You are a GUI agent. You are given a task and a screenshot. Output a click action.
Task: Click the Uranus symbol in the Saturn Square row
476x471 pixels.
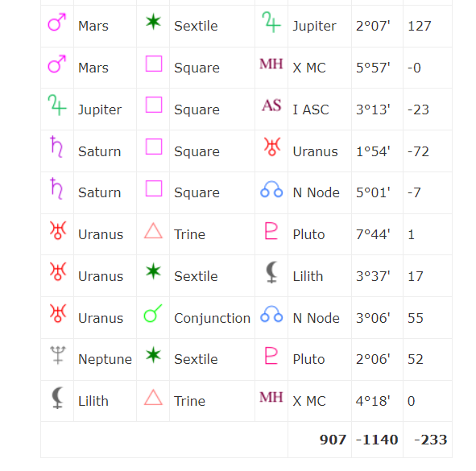pos(272,147)
